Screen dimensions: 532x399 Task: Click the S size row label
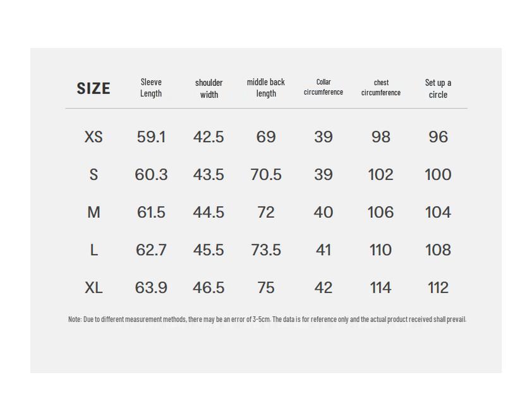point(94,175)
